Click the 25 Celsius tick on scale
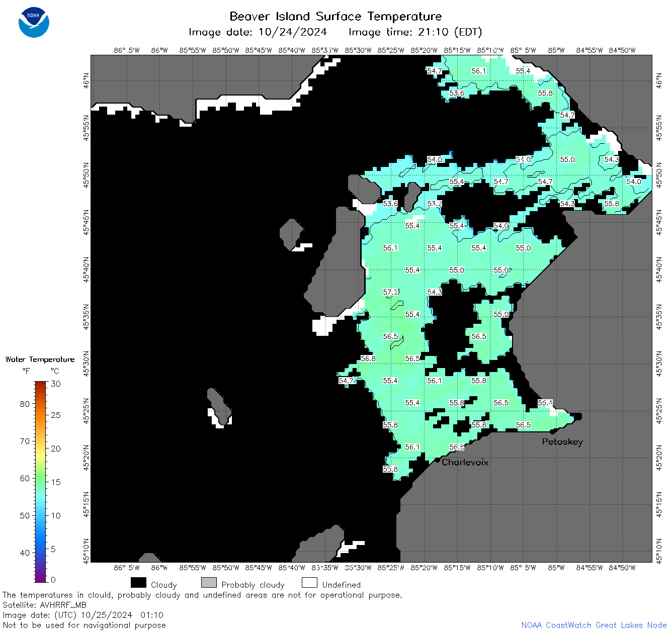 pyautogui.click(x=56, y=415)
